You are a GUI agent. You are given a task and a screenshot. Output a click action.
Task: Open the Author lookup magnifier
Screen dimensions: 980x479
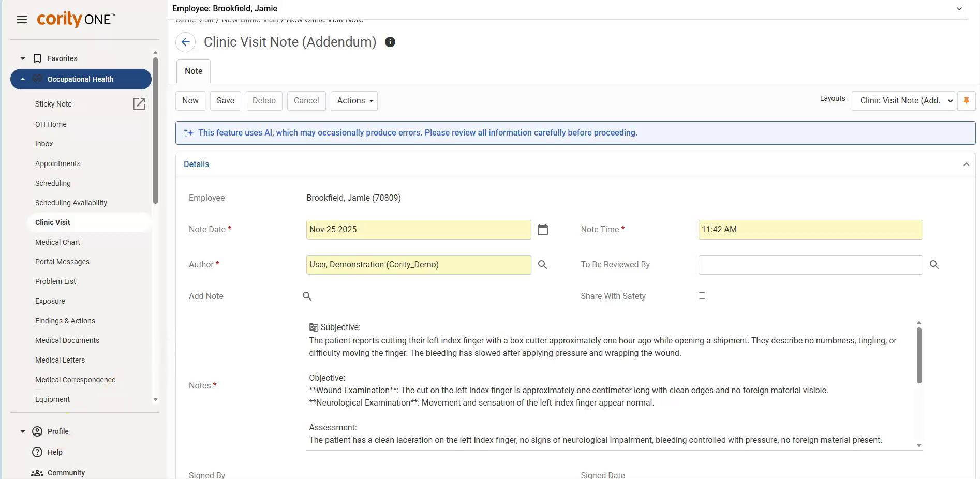[543, 265]
